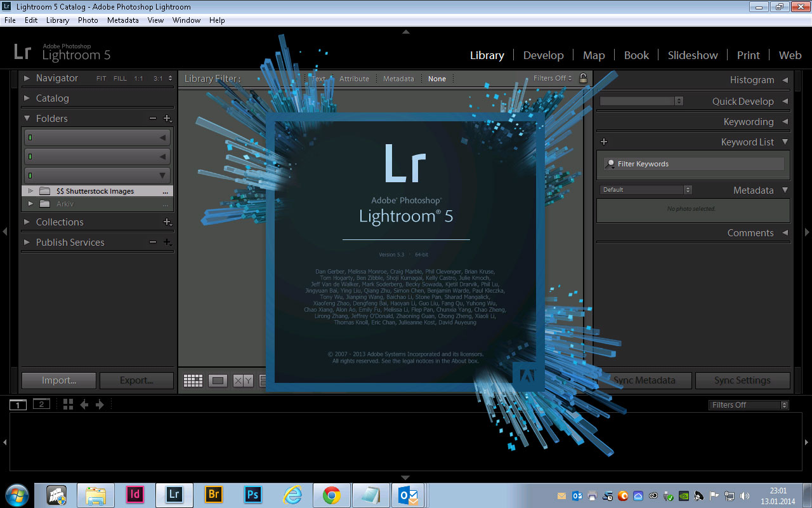Image resolution: width=812 pixels, height=508 pixels.
Task: Switch to the Slideshow module
Action: click(693, 55)
